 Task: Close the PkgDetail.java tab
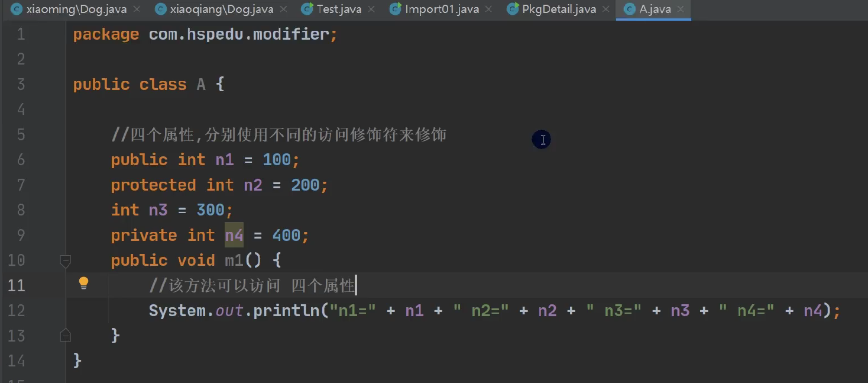click(606, 9)
